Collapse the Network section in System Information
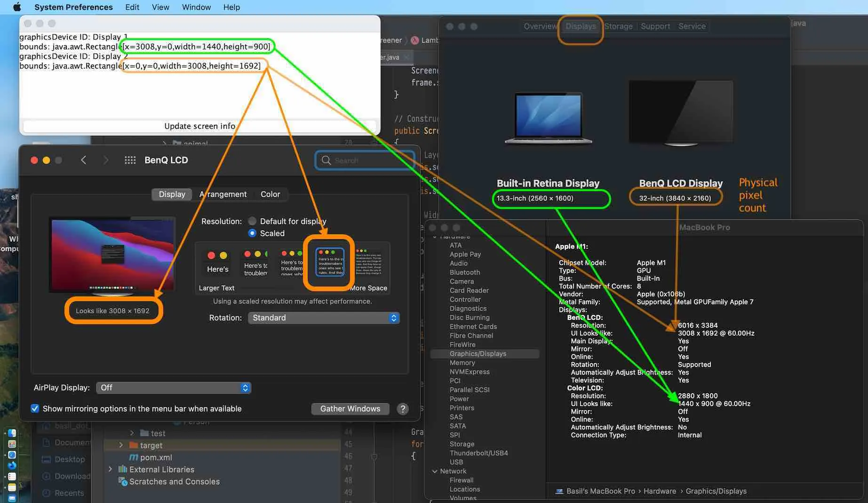 tap(435, 471)
